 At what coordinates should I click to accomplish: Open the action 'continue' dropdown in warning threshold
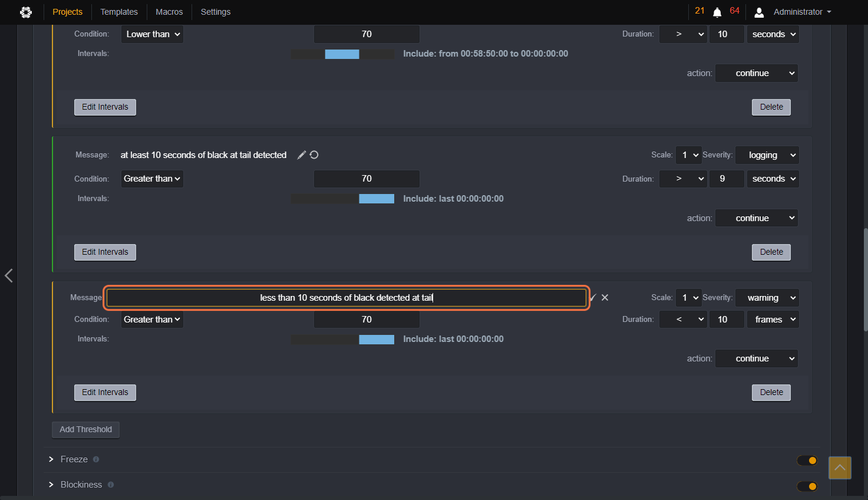tap(757, 358)
